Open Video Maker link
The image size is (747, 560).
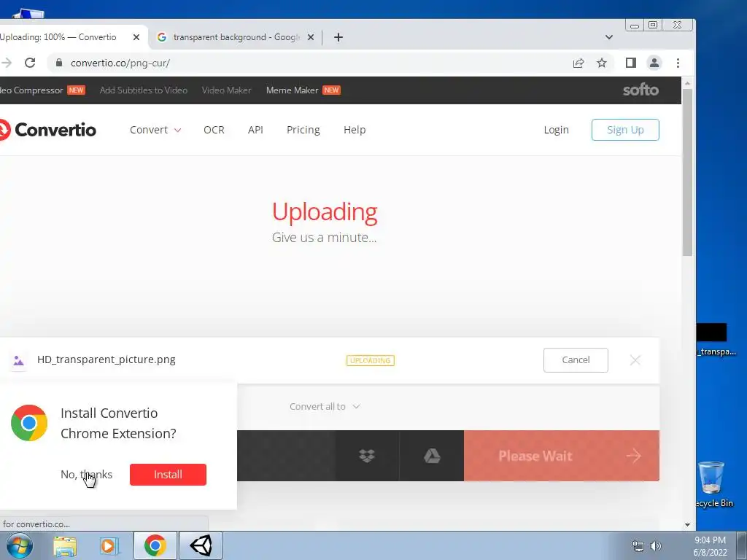[226, 90]
